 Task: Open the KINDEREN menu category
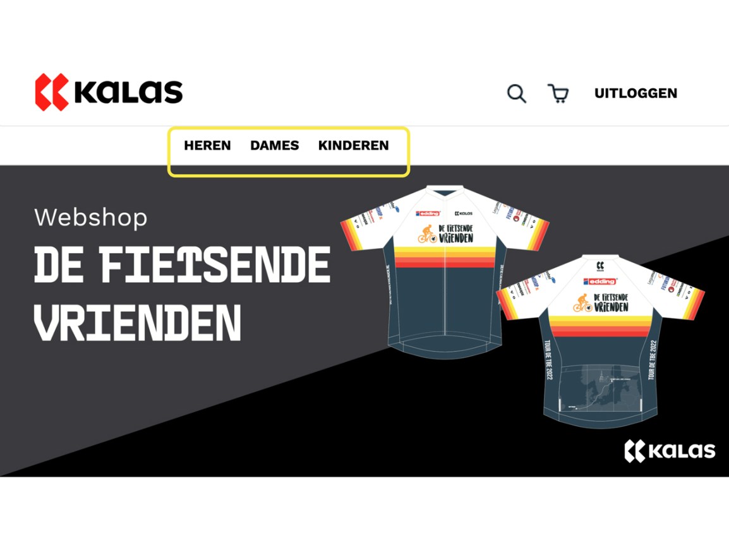(x=353, y=145)
